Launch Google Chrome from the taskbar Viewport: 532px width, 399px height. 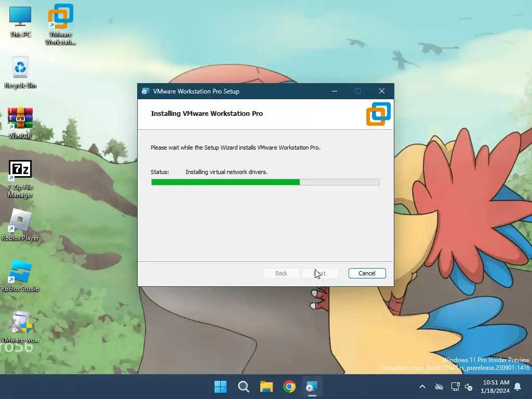coord(289,387)
